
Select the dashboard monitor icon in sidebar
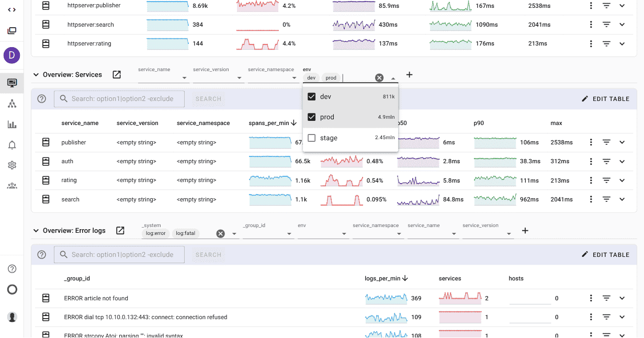click(12, 82)
